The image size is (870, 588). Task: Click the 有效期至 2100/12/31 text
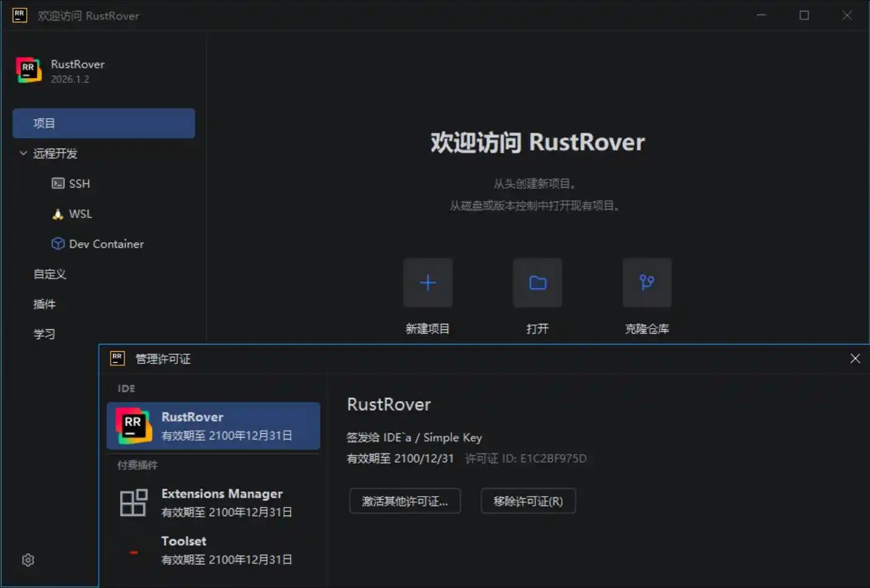tap(400, 458)
